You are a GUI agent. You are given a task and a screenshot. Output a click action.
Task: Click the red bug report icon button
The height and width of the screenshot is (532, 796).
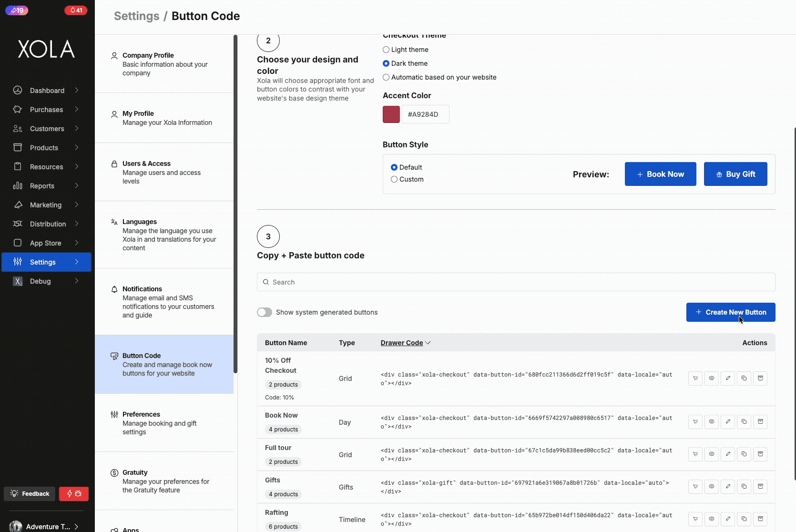74,494
